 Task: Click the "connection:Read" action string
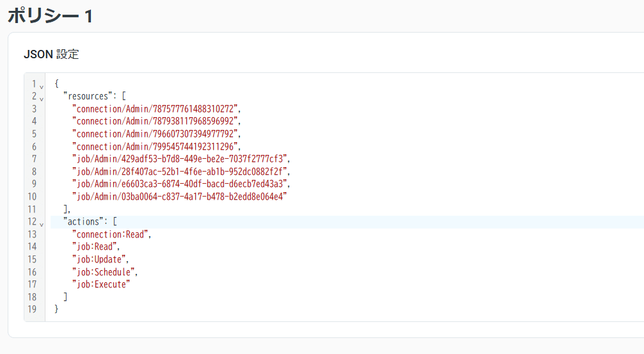pyautogui.click(x=111, y=234)
